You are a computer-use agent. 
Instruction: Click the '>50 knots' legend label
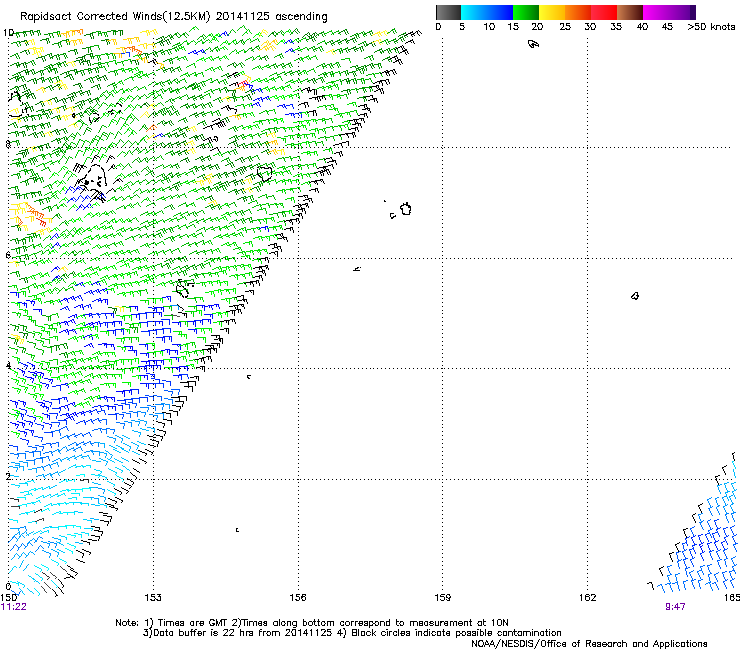[711, 27]
